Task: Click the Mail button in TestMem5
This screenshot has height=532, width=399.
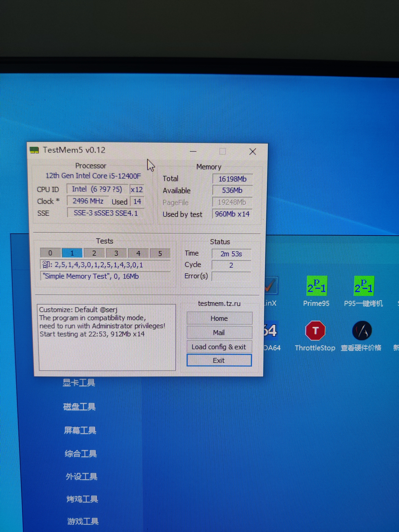Action: [219, 333]
